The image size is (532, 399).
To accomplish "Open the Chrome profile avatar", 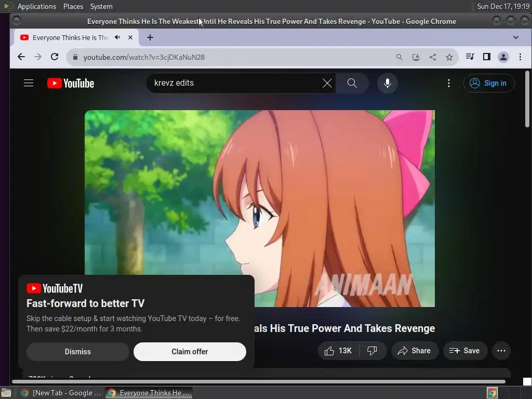I will pyautogui.click(x=503, y=57).
